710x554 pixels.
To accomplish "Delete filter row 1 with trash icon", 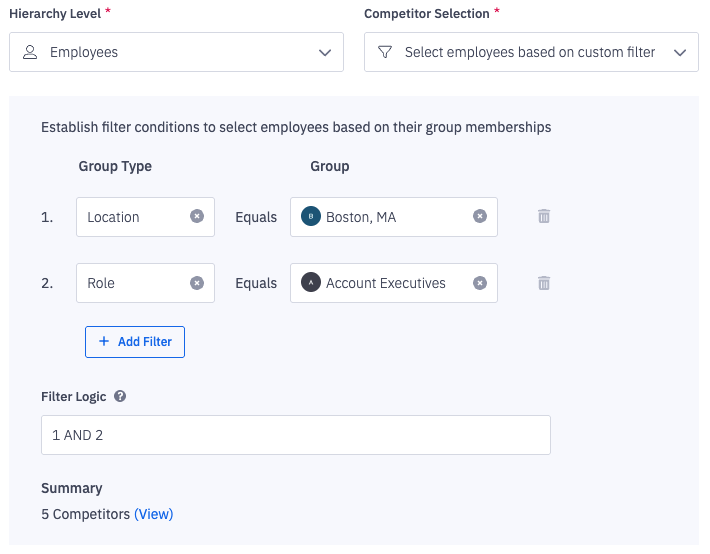I will [544, 216].
